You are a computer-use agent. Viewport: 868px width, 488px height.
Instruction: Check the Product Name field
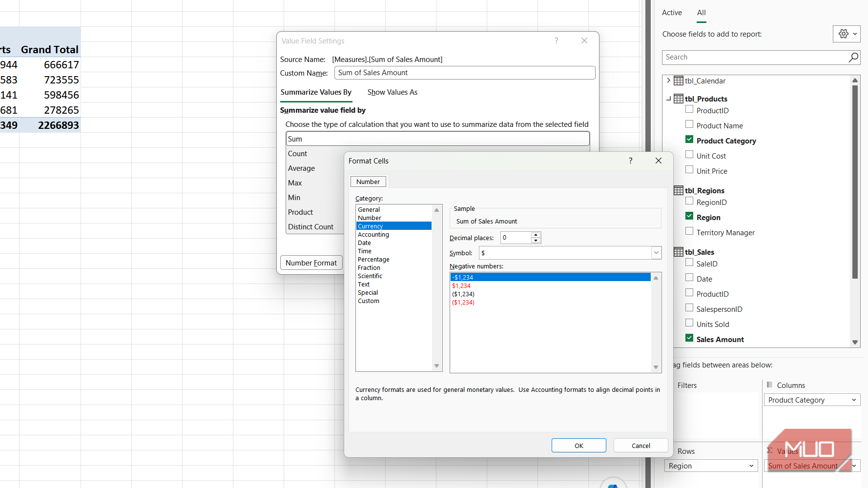click(x=689, y=124)
